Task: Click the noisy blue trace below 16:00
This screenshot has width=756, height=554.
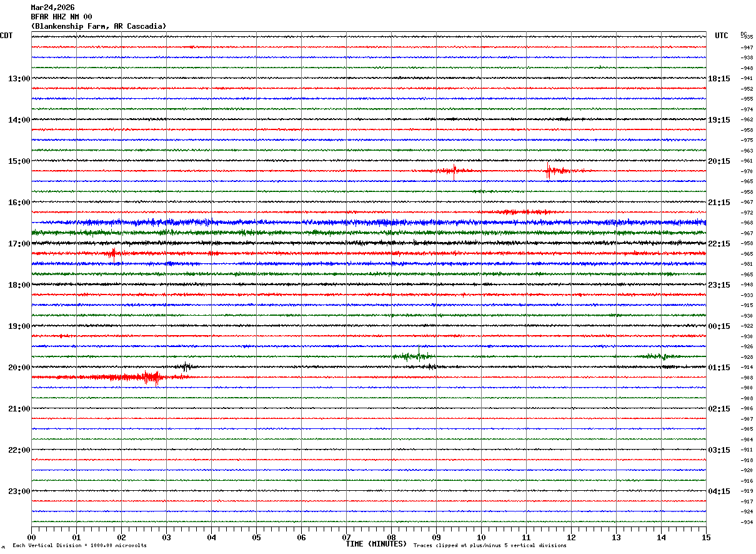Action: [x=369, y=222]
